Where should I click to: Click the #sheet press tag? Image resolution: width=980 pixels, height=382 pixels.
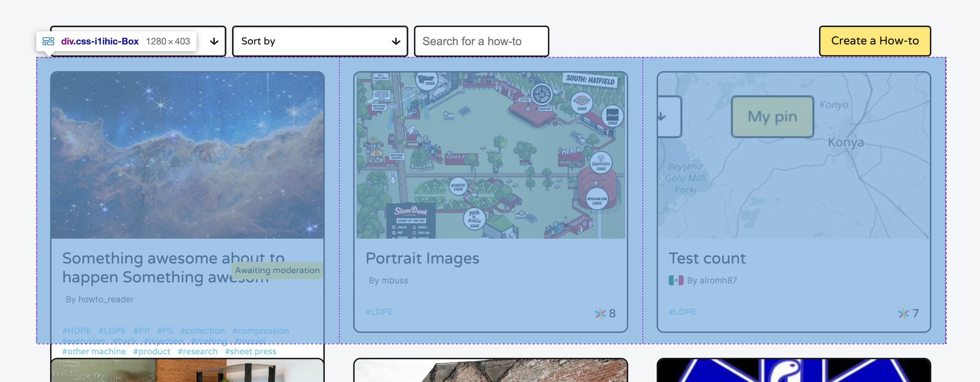pos(250,351)
